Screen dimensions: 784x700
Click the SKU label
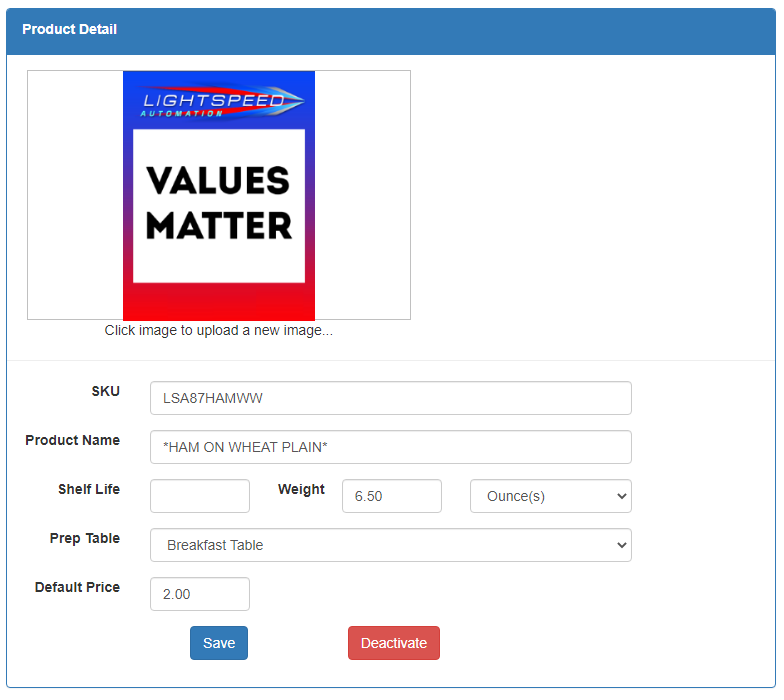(106, 391)
